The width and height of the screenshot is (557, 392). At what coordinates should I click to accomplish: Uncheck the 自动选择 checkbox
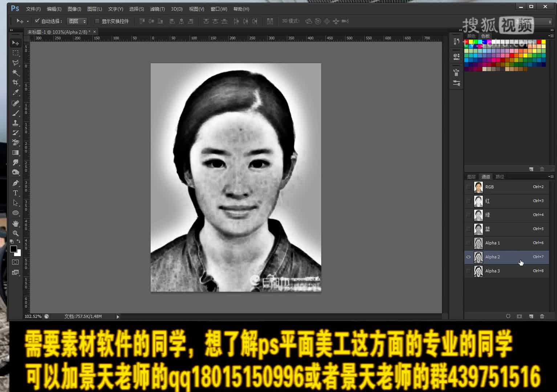(37, 21)
